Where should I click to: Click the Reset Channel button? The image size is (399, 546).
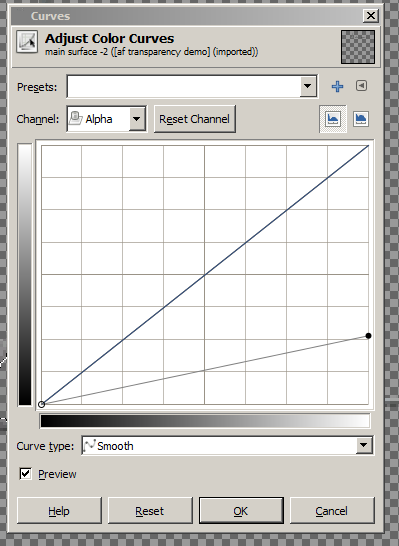(x=195, y=119)
